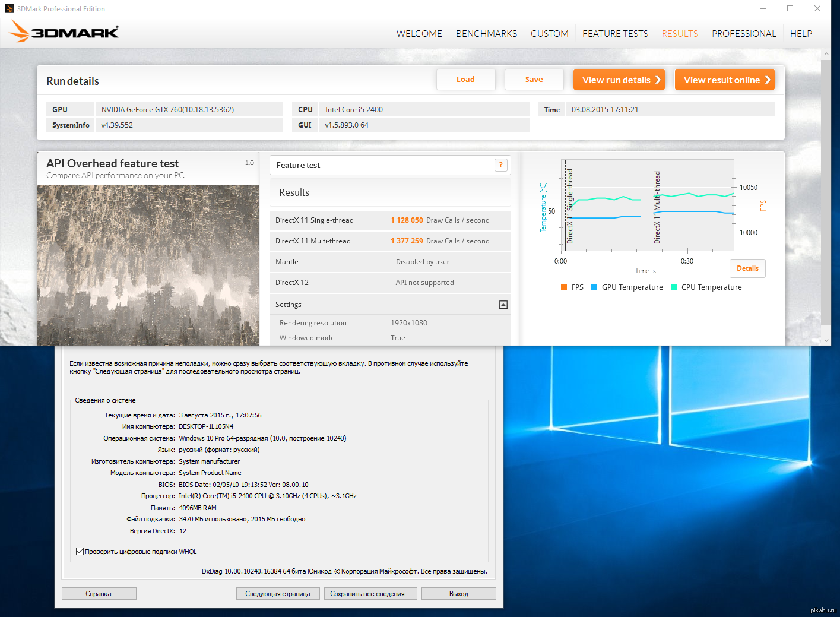Screen dimensions: 840x617
Task: Click the green CPU Temperature legend swatch
Action: point(674,287)
